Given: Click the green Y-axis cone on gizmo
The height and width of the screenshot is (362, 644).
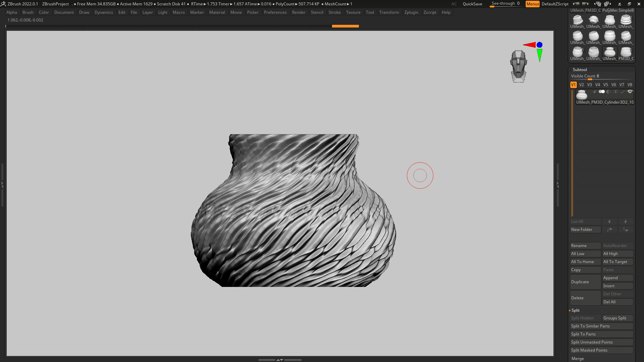Looking at the screenshot, I should coord(539,55).
